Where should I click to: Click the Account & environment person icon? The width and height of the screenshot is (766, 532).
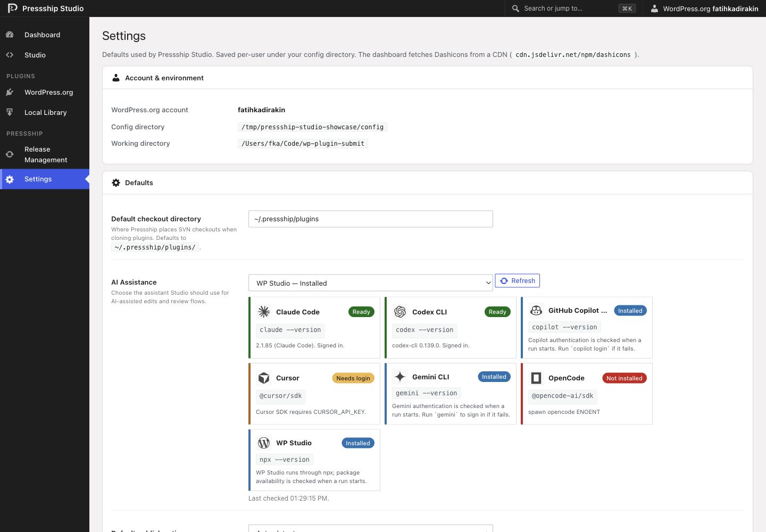[x=116, y=78]
